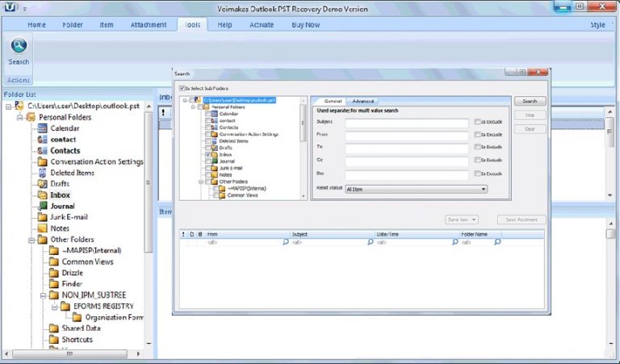
Task: Select the Calendar icon in Folder List
Action: (42, 128)
